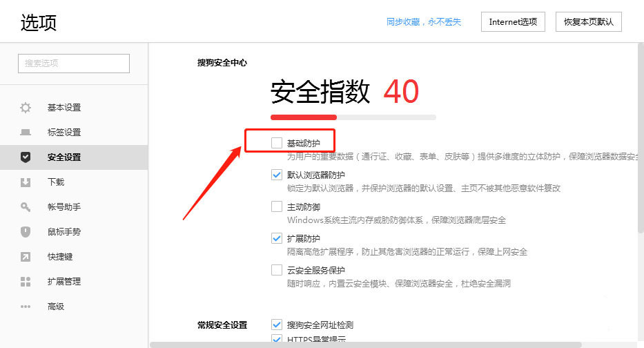Click the 恢复本页默认 button
The width and height of the screenshot is (644, 348).
[589, 22]
